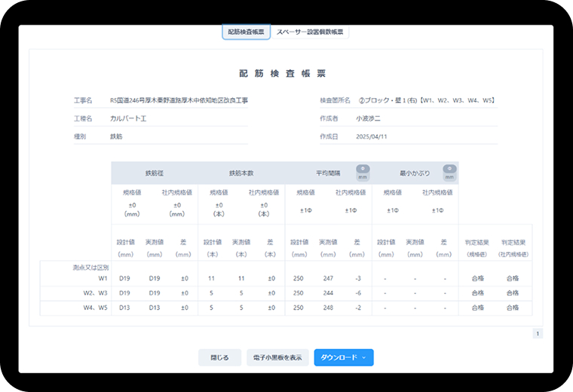This screenshot has width=573, height=392.
Task: Show the electronic blackboard via 電子小黒板を表示
Action: 277,357
